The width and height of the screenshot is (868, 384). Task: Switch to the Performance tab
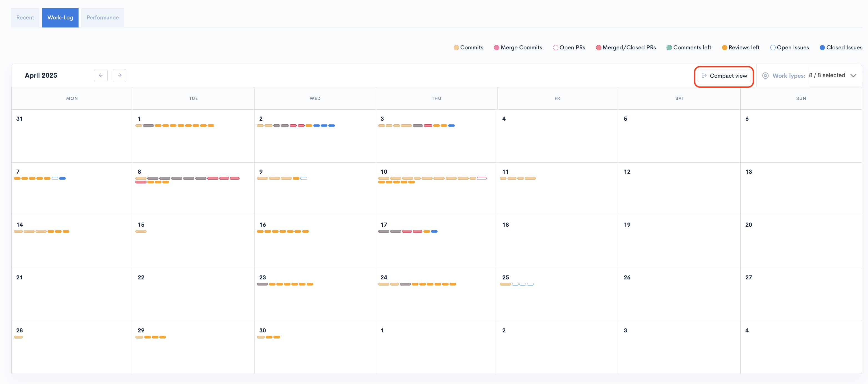point(102,17)
